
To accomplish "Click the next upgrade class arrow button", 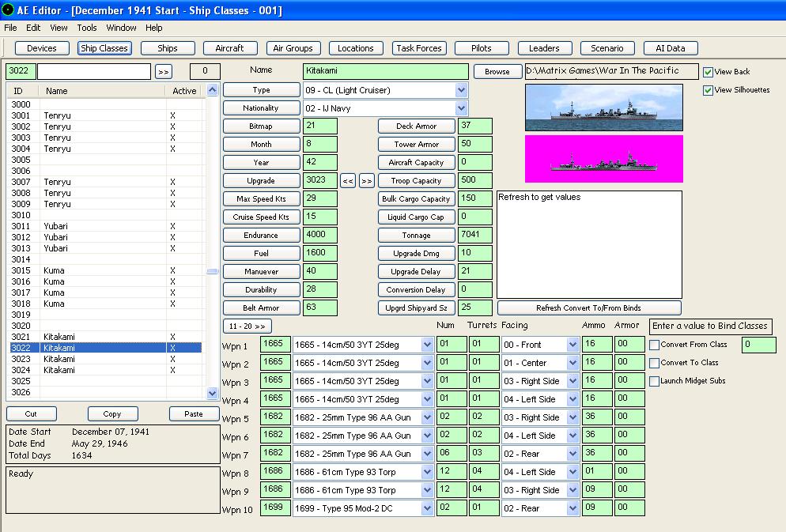I will (x=366, y=181).
